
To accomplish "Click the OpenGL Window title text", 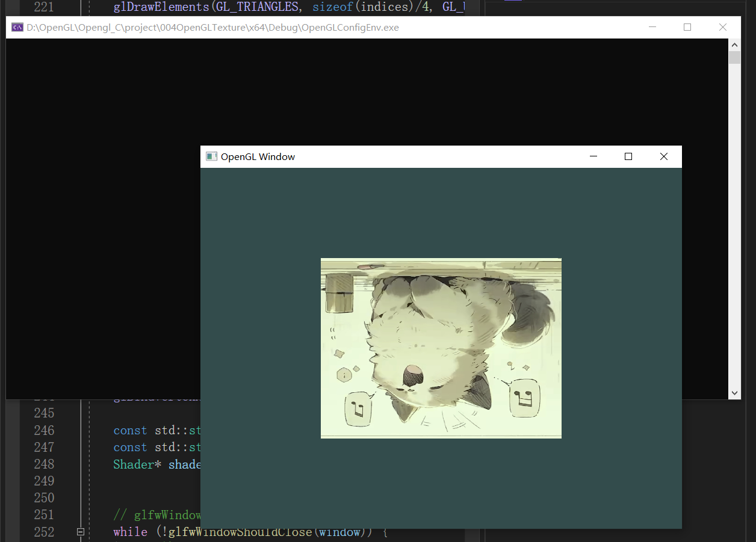I will (x=258, y=156).
